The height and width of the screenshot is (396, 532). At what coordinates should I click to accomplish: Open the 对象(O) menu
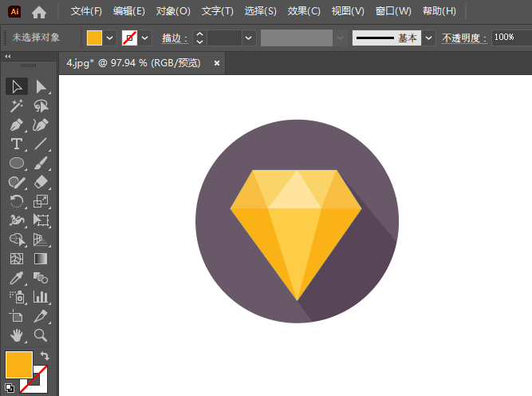[173, 11]
